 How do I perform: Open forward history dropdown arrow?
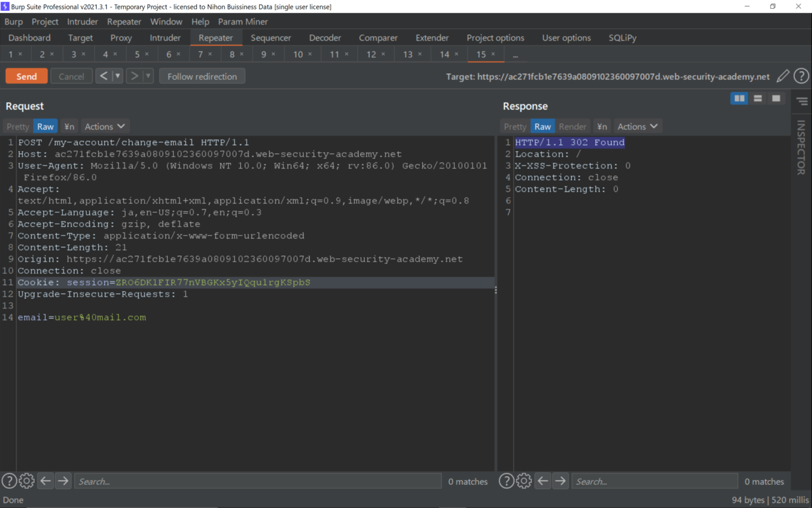148,76
